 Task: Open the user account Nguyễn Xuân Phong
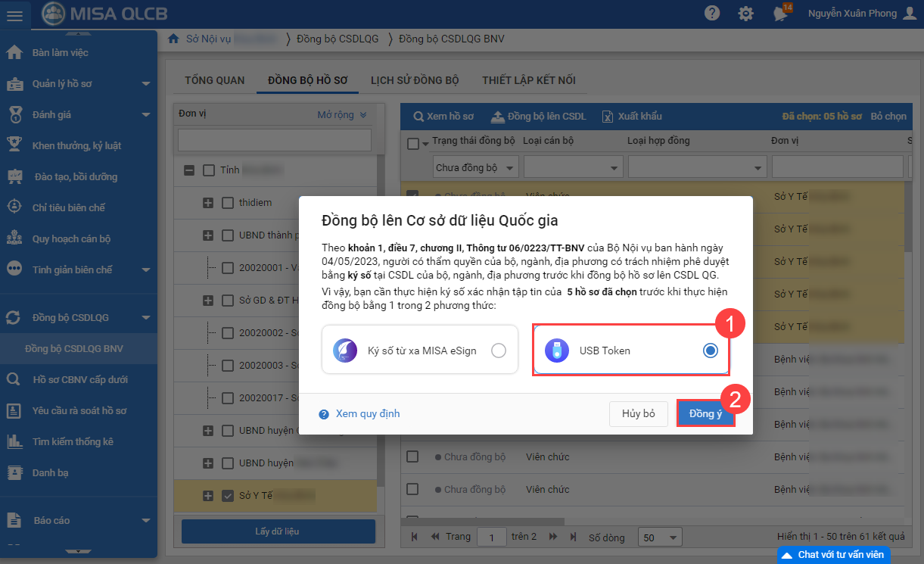pos(862,14)
